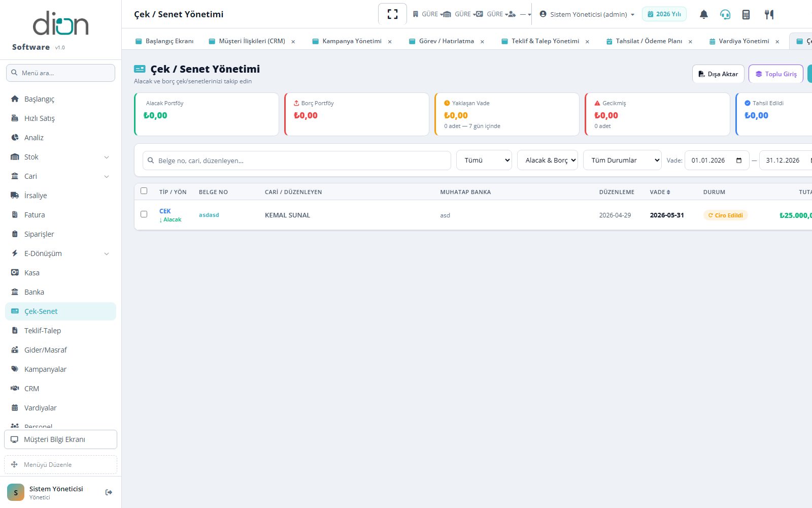This screenshot has width=812, height=508.
Task: Select the Çek-Senet sidebar item
Action: pos(60,311)
